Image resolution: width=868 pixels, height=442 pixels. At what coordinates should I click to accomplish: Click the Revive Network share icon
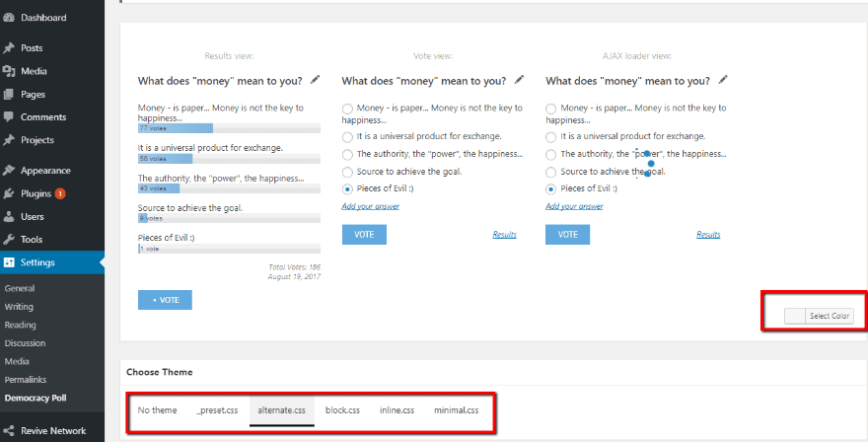click(x=8, y=431)
